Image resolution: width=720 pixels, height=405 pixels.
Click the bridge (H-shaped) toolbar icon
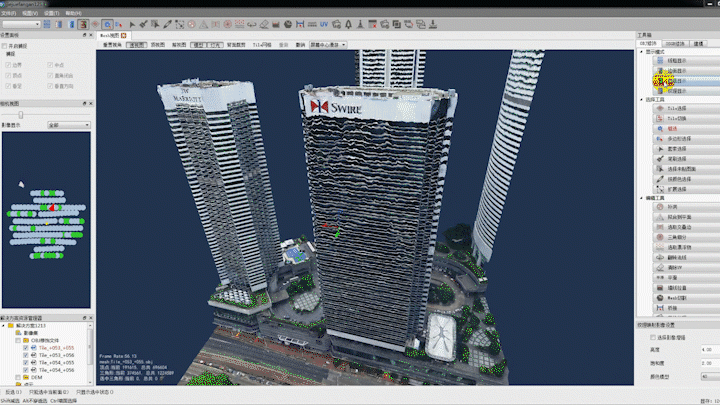point(300,24)
